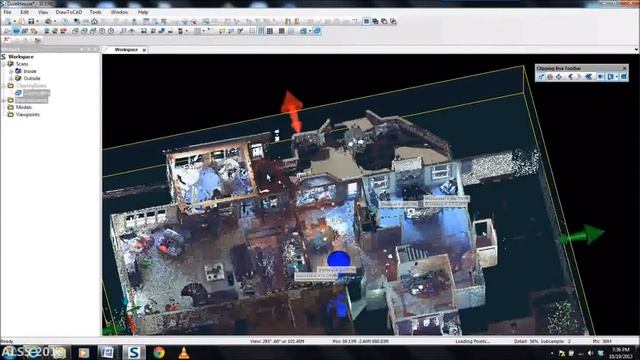Click the Save floppy disk icon

[x=31, y=21]
